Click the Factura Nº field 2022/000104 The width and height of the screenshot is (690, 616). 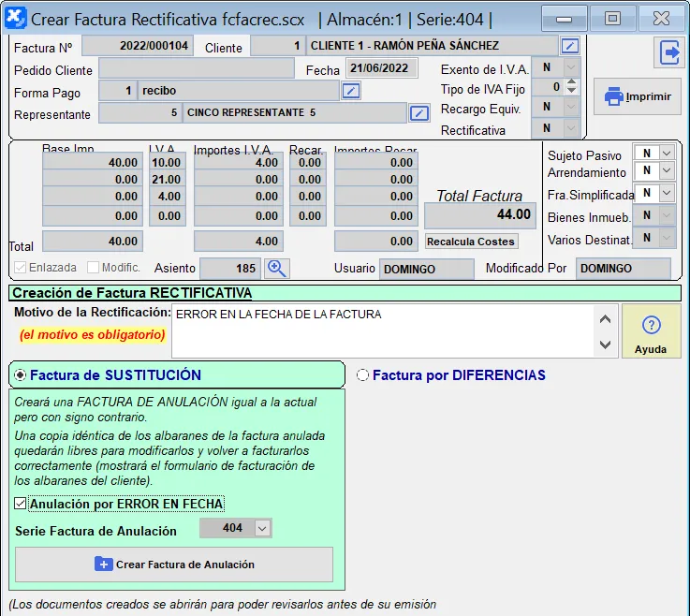(x=138, y=46)
